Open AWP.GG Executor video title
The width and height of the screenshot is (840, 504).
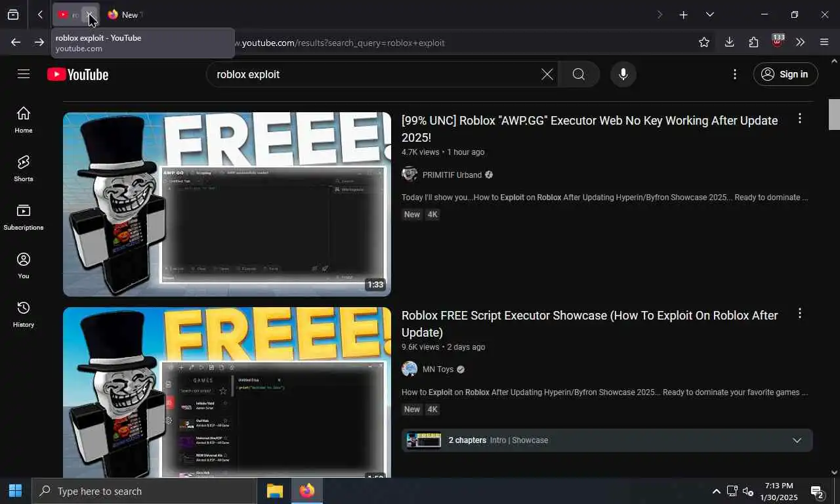point(589,129)
